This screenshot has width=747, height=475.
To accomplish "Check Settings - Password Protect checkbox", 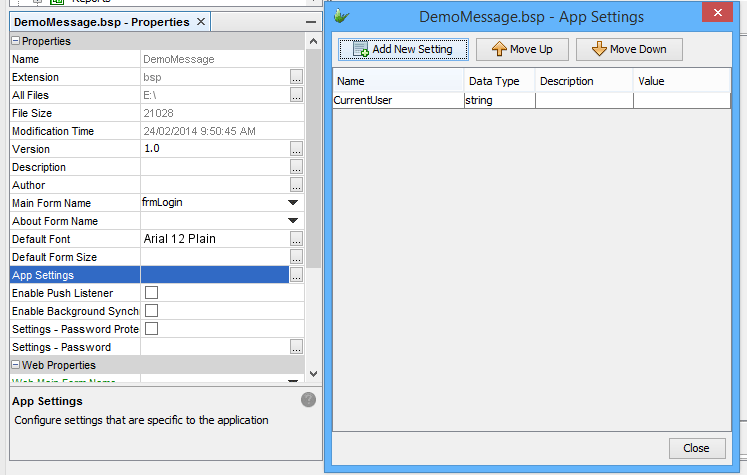I will pyautogui.click(x=152, y=329).
